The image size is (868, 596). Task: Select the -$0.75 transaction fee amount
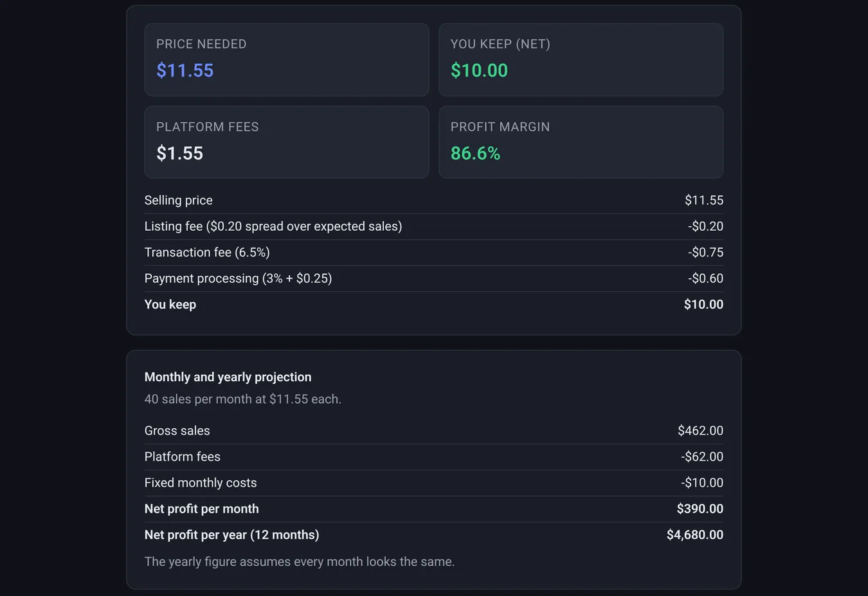click(705, 252)
